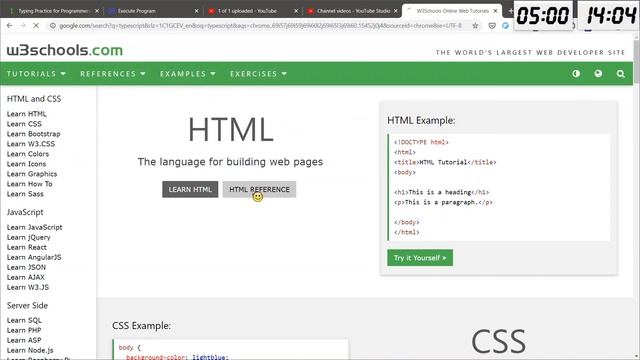Click the w3schools.com logo

(x=64, y=50)
